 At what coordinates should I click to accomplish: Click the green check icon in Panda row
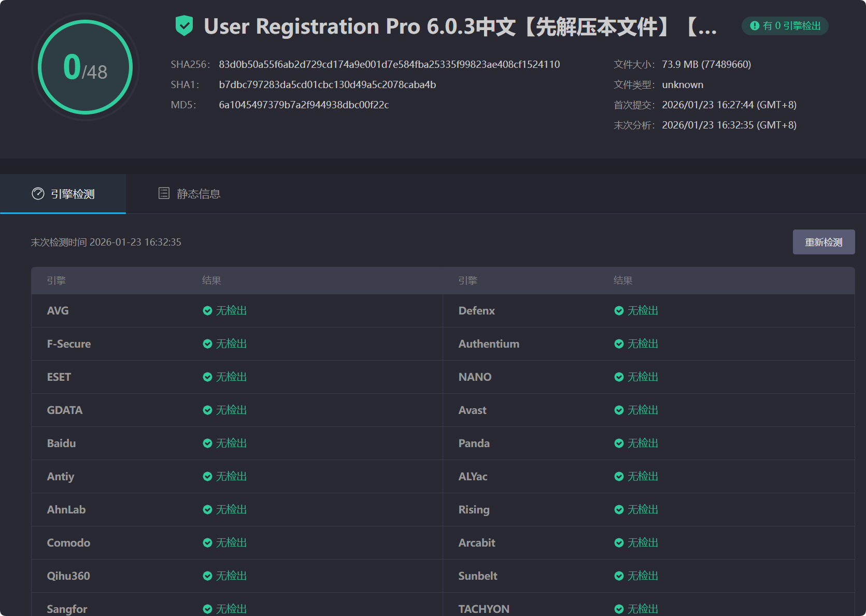click(619, 443)
